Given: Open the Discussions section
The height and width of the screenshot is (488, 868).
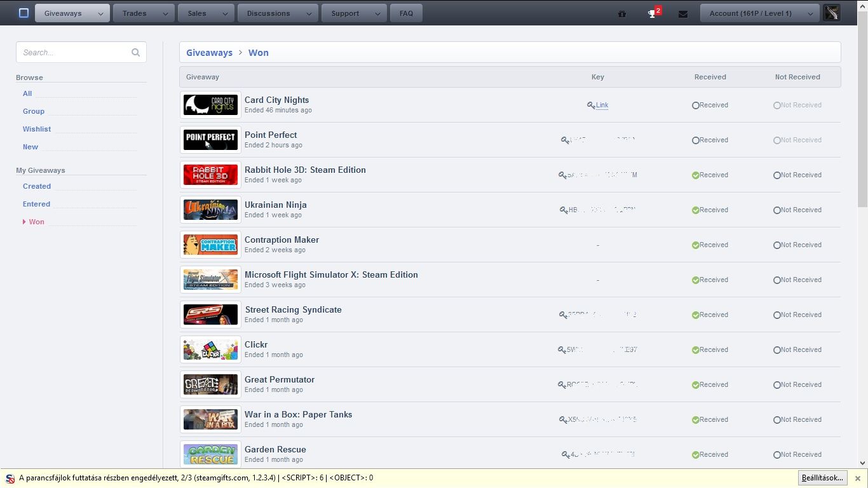Looking at the screenshot, I should (x=269, y=13).
